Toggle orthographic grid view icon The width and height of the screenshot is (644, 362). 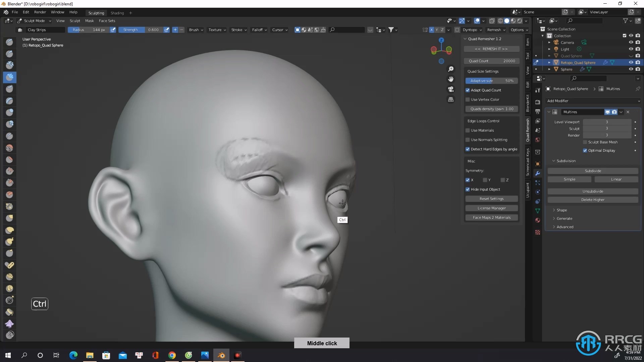pos(451,100)
